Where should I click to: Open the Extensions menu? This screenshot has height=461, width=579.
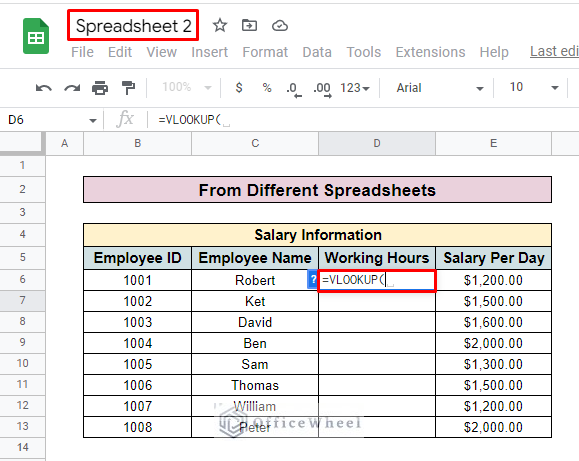430,52
